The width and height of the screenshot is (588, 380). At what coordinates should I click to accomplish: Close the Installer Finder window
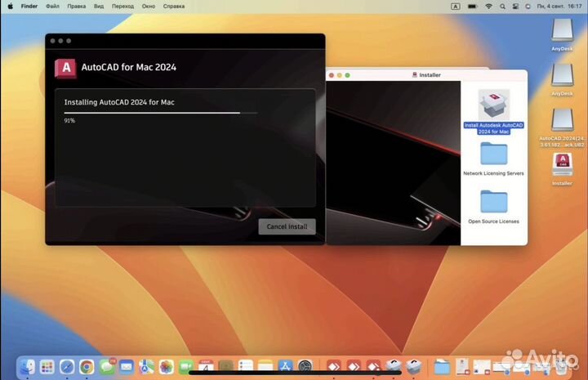coord(332,75)
